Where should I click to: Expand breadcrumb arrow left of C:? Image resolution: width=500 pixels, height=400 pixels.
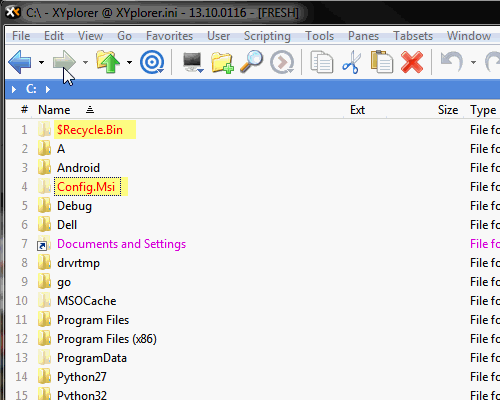(14, 89)
